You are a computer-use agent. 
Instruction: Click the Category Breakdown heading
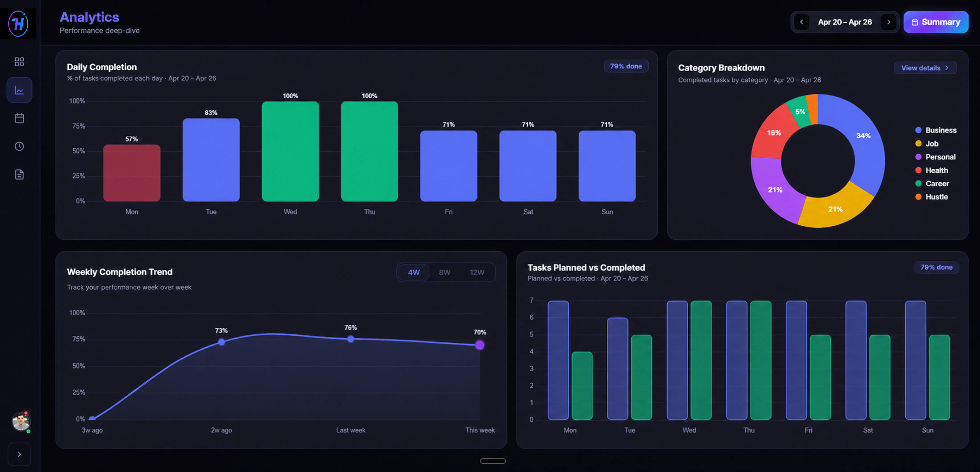coord(721,68)
